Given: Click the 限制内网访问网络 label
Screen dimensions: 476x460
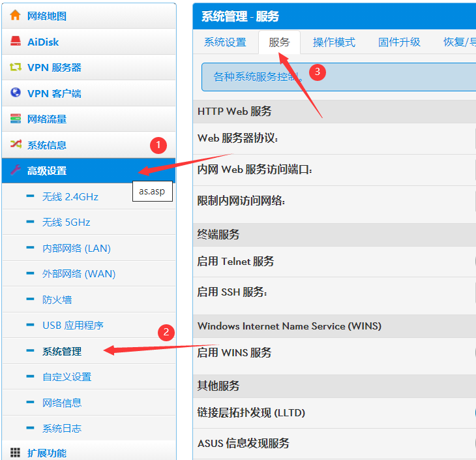Looking at the screenshot, I should pyautogui.click(x=241, y=200).
